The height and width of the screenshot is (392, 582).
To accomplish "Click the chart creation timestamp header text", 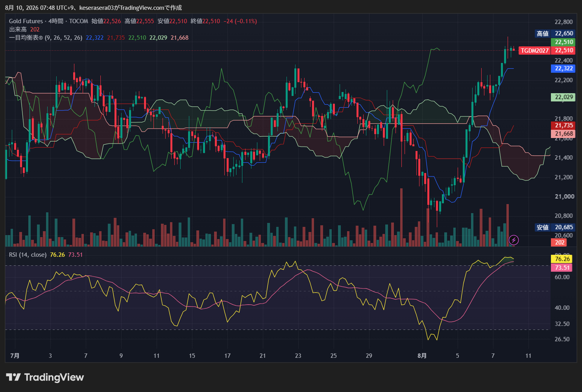I will [93, 8].
